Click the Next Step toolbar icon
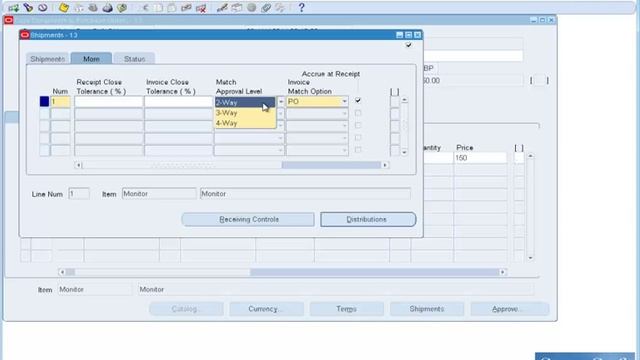The height and width of the screenshot is (360, 640). point(78,8)
